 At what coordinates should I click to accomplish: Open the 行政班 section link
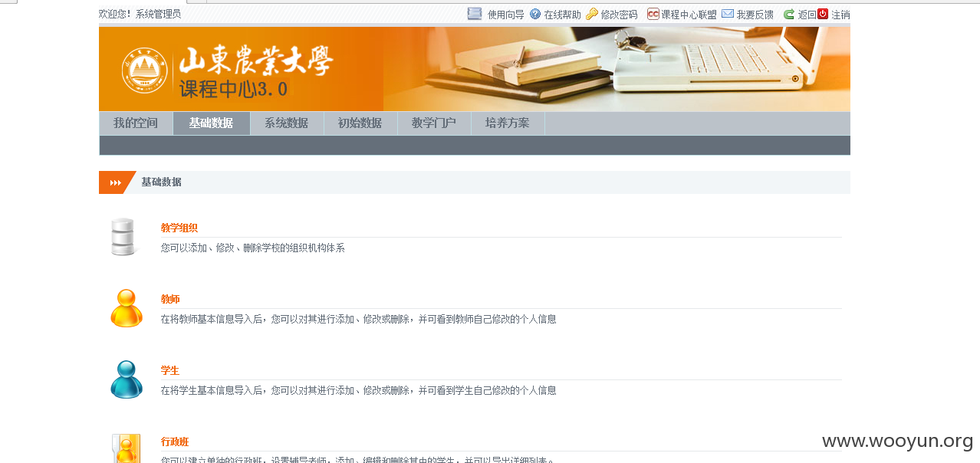(x=175, y=442)
